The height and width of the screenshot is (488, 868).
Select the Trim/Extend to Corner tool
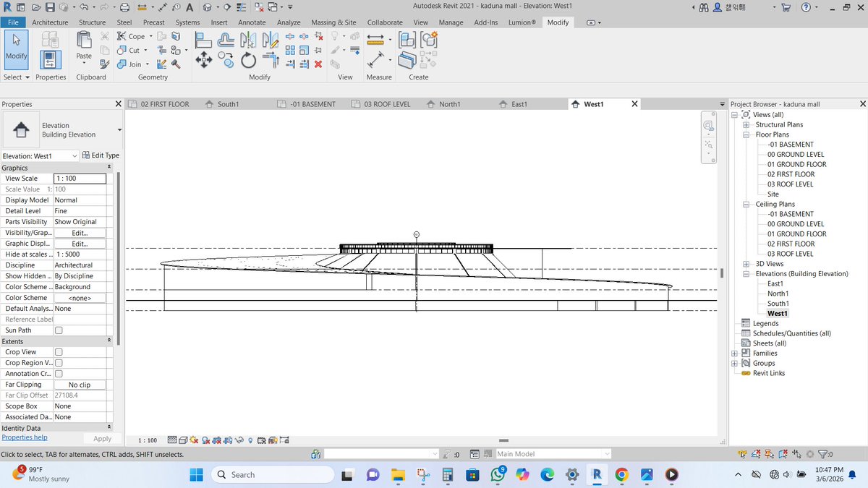coord(271,60)
